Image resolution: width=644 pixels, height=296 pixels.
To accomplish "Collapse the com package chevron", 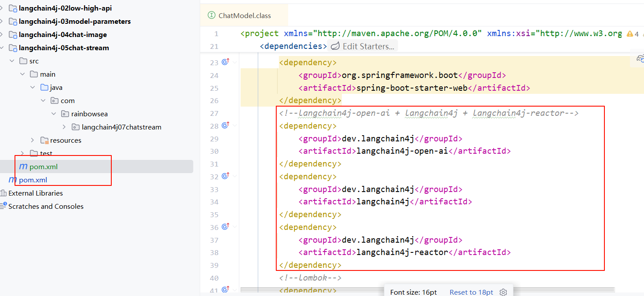I will click(44, 101).
